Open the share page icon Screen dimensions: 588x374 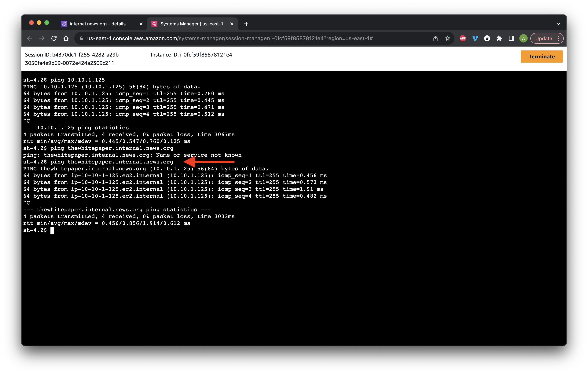pyautogui.click(x=435, y=38)
